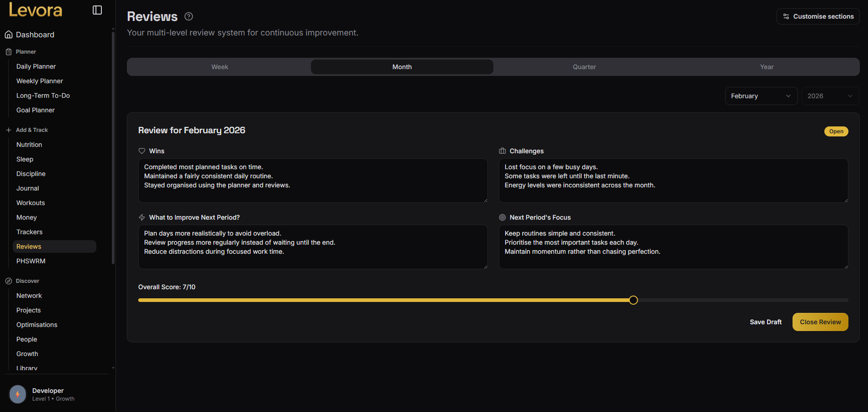
Task: Click the Dashboard home icon in the sidebar
Action: tap(8, 34)
